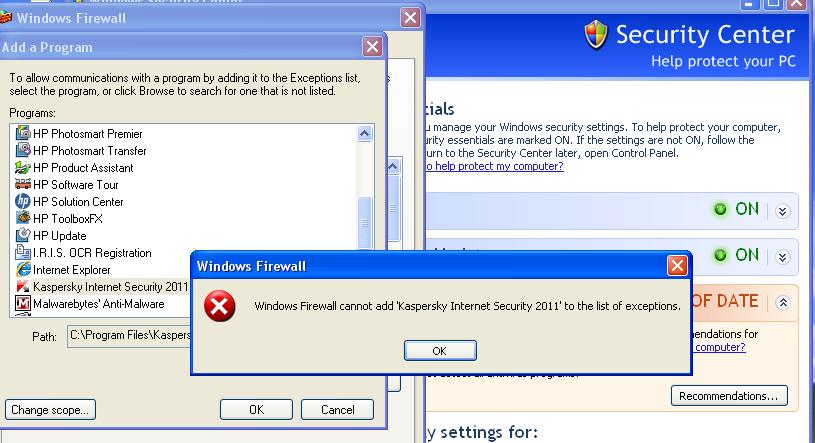Screen dimensions: 815x443
Task: Select the HP Software Tour icon
Action: pyautogui.click(x=22, y=184)
